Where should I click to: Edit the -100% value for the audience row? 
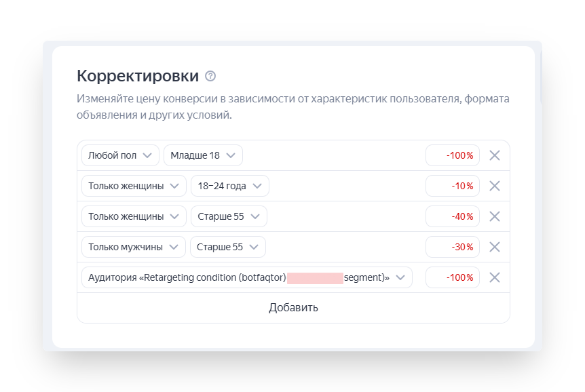[x=453, y=277]
